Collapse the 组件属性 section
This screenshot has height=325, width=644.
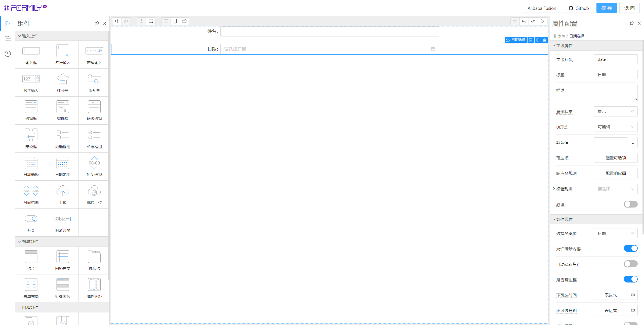596,219
